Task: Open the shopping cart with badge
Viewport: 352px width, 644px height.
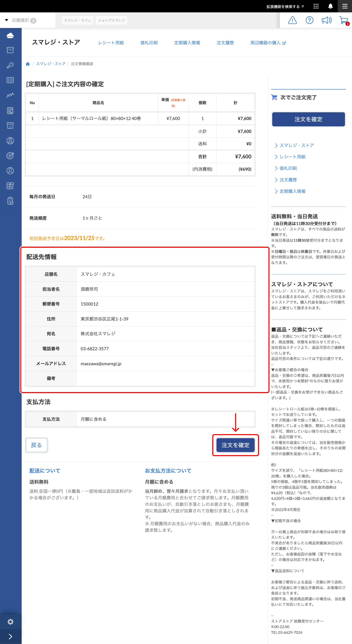Action: click(344, 20)
